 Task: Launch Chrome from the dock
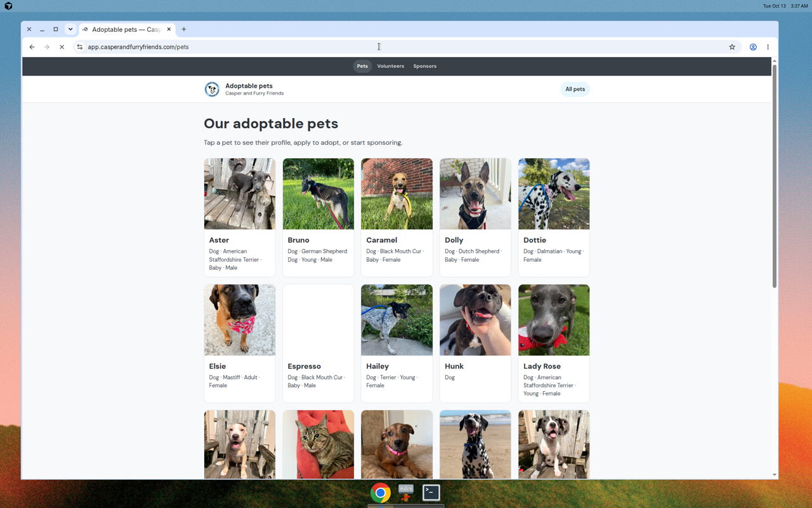[381, 493]
